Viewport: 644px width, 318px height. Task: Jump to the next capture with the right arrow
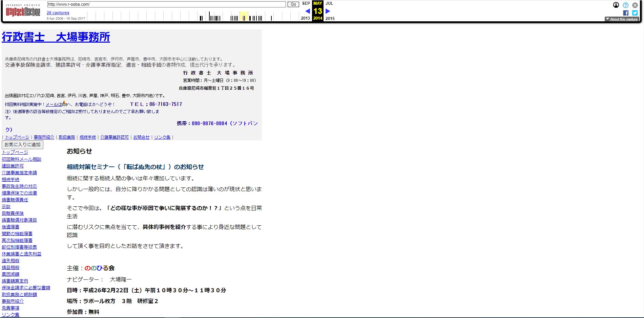tap(327, 11)
